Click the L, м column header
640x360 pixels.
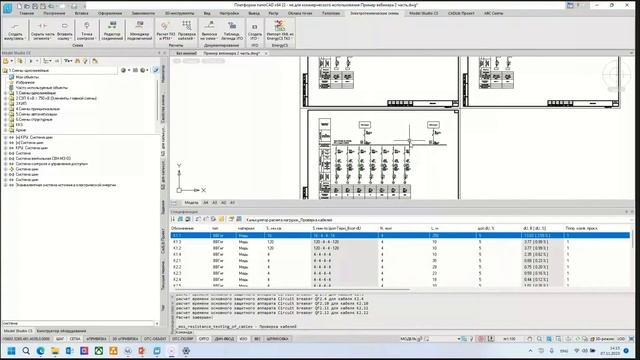435,228
